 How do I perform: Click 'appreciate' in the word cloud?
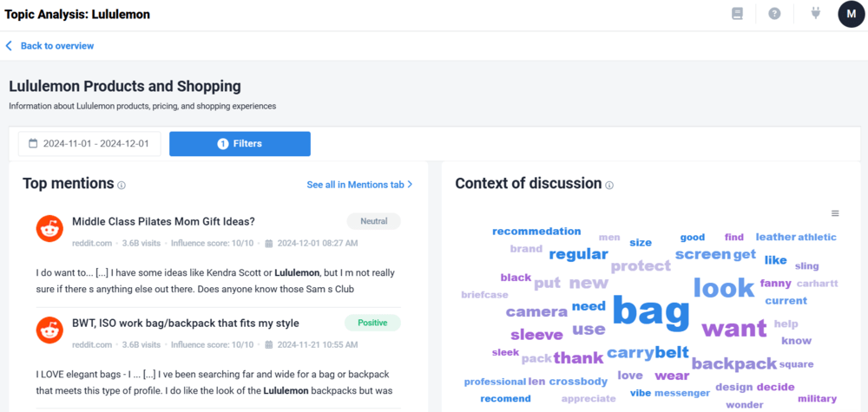tap(589, 399)
